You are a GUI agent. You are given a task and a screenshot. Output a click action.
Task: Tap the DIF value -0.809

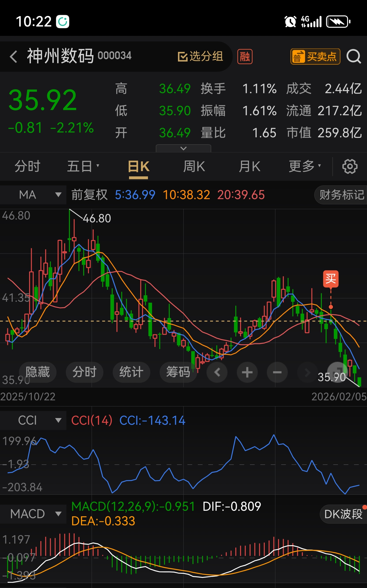[x=232, y=506]
